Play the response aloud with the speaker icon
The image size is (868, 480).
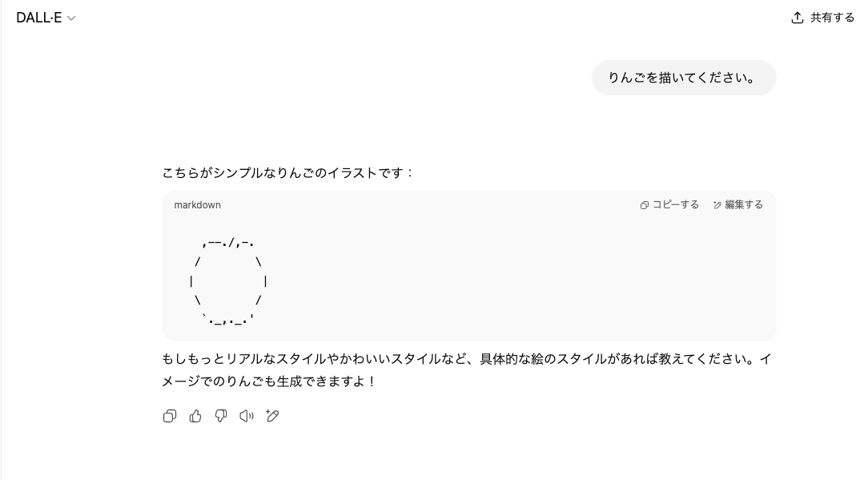[x=247, y=416]
